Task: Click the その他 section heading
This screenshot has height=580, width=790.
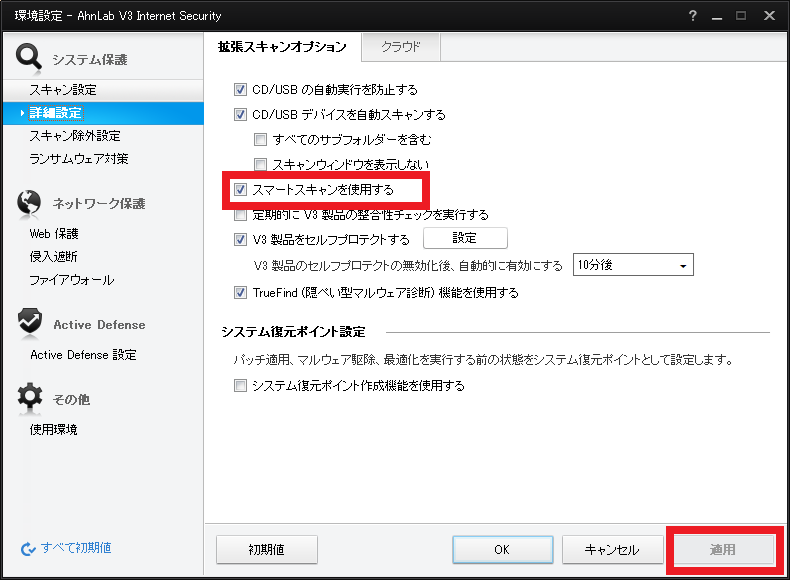Action: tap(71, 400)
